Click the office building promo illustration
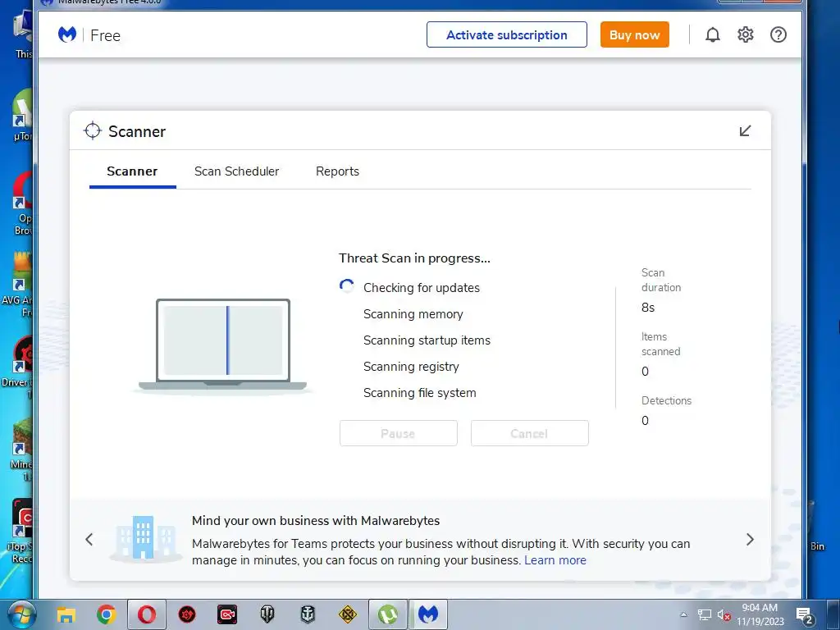Viewport: 840px width, 630px height. point(144,538)
